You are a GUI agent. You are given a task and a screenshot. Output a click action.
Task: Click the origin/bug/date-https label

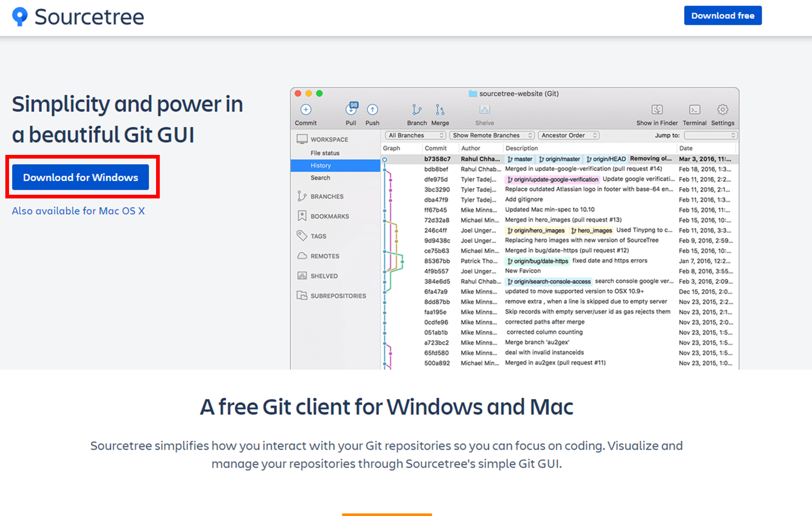[x=537, y=261]
